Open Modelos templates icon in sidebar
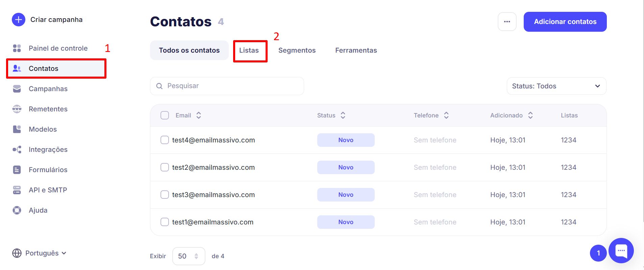644x270 pixels. click(x=17, y=129)
